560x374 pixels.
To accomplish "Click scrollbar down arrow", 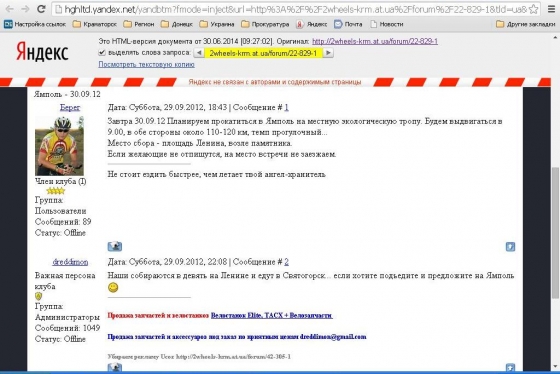I will click(x=555, y=367).
